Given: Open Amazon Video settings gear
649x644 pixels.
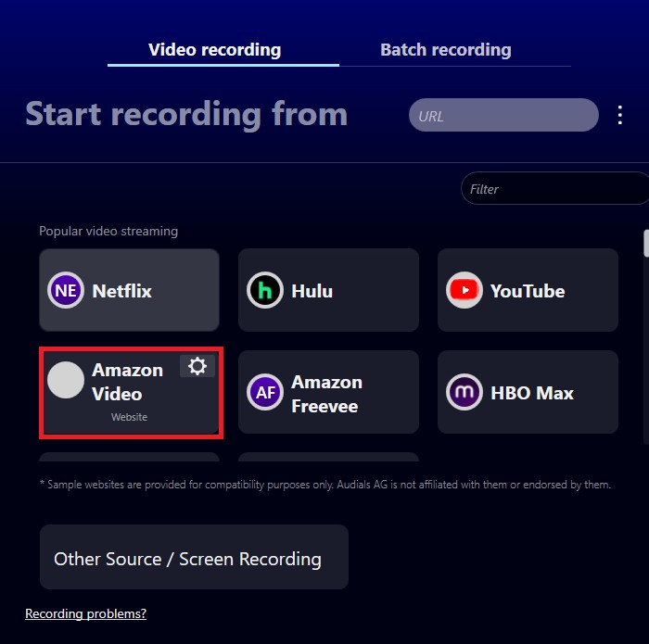Looking at the screenshot, I should click(x=197, y=366).
